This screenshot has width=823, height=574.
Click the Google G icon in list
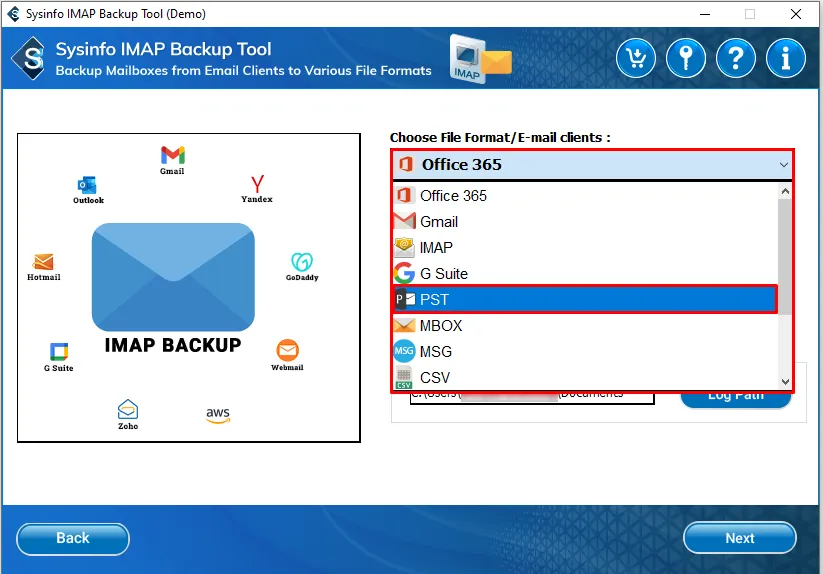click(404, 273)
